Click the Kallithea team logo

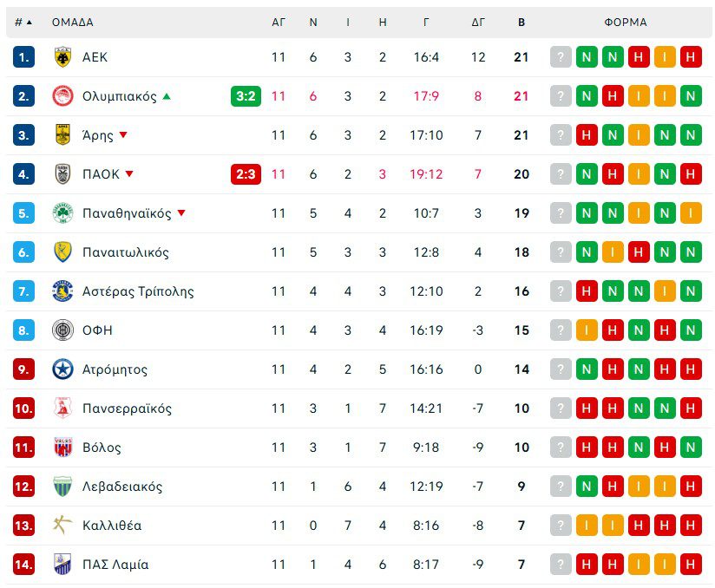coord(62,526)
